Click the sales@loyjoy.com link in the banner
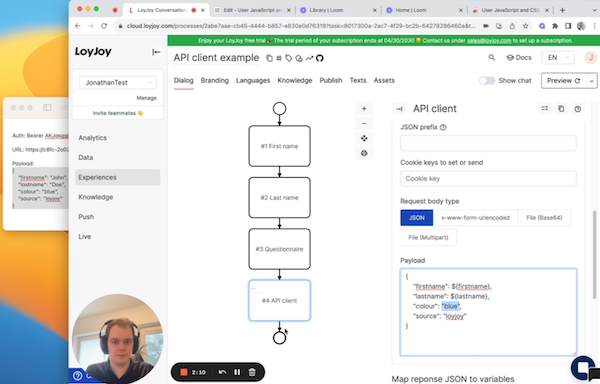 (x=489, y=41)
